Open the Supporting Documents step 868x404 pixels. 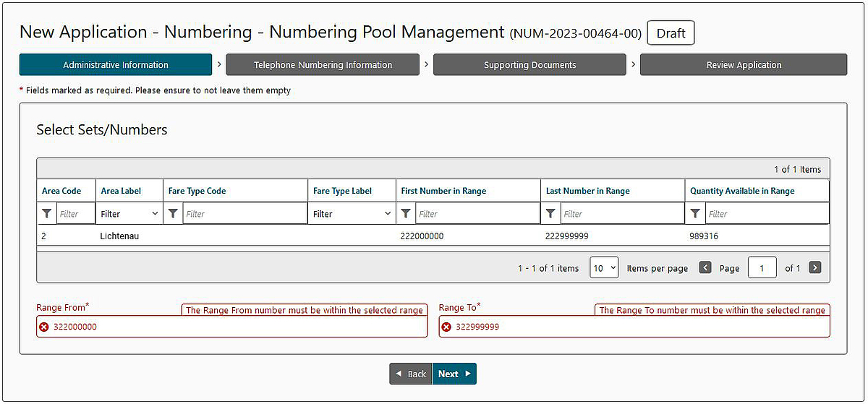pyautogui.click(x=529, y=64)
